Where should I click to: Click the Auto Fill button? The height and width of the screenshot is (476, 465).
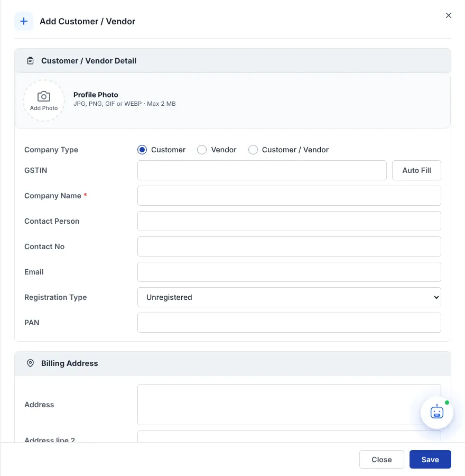[x=416, y=170]
